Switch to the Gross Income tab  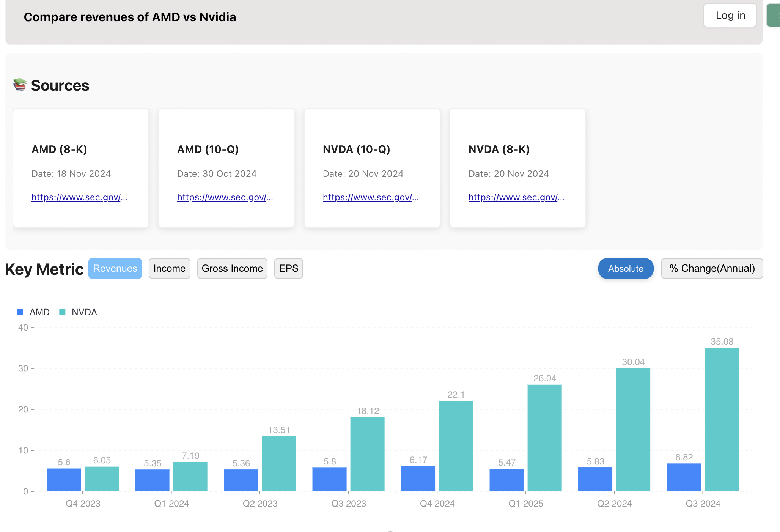(232, 268)
